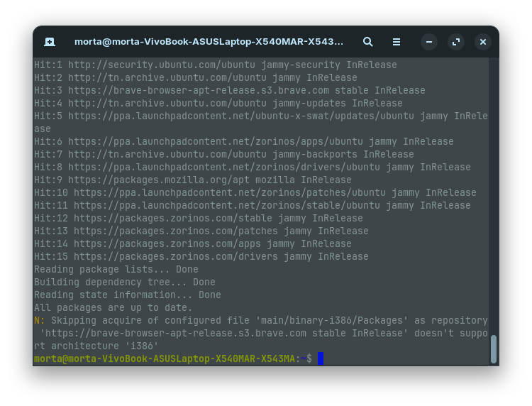
Task: Minimize the terminal window
Action: [x=429, y=42]
